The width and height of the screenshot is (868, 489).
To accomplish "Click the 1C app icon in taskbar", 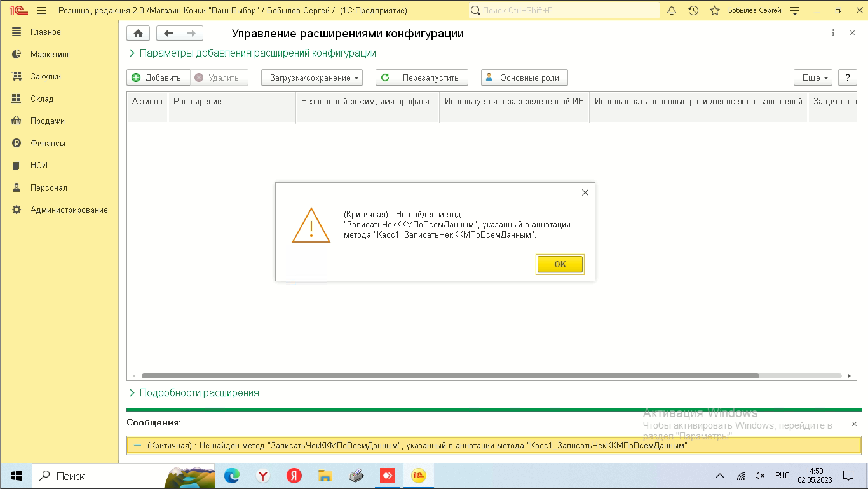I will [418, 476].
